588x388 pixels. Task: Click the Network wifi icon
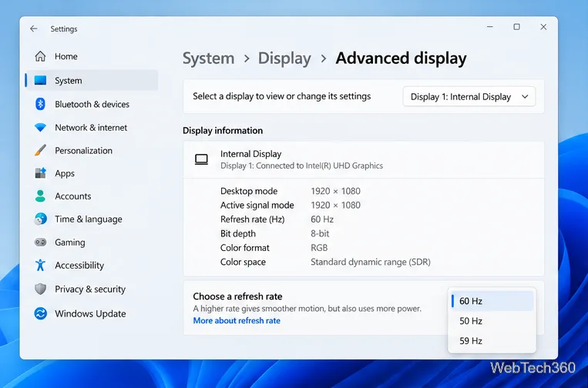[x=40, y=127]
